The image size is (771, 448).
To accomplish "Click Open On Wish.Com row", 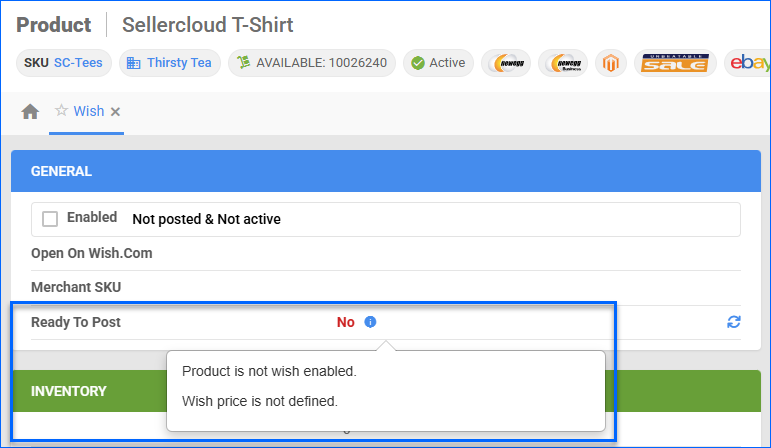I will click(x=386, y=253).
